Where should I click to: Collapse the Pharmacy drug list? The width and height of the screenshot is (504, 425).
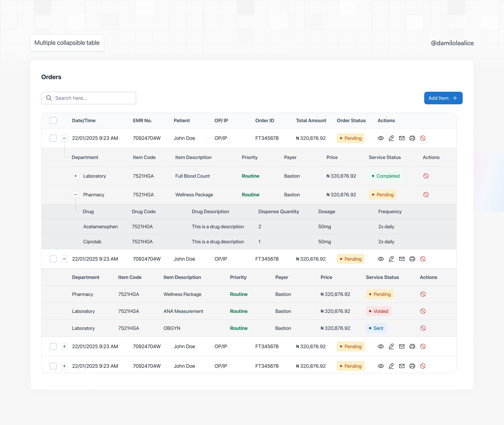(x=76, y=194)
